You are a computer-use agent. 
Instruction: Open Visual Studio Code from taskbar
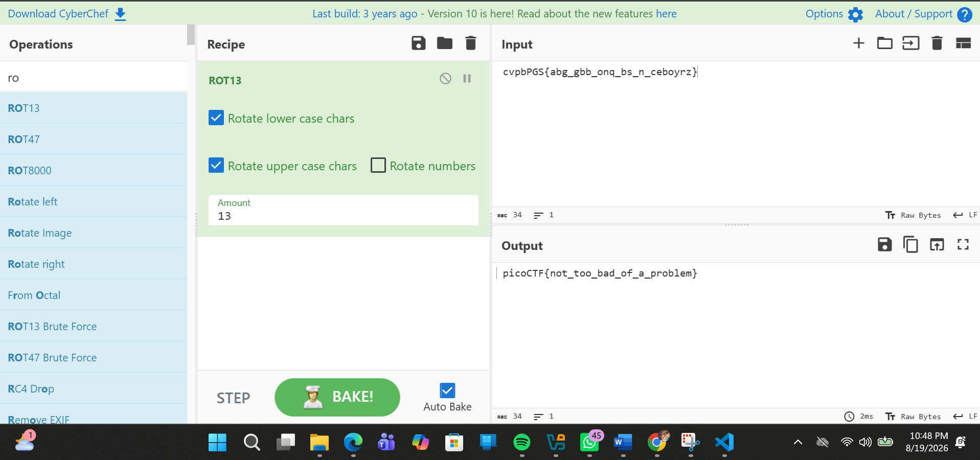pos(724,442)
